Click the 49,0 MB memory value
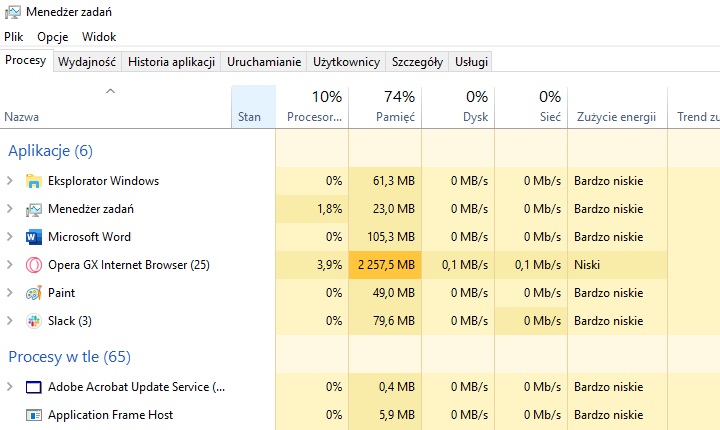The image size is (720, 430). (x=394, y=293)
